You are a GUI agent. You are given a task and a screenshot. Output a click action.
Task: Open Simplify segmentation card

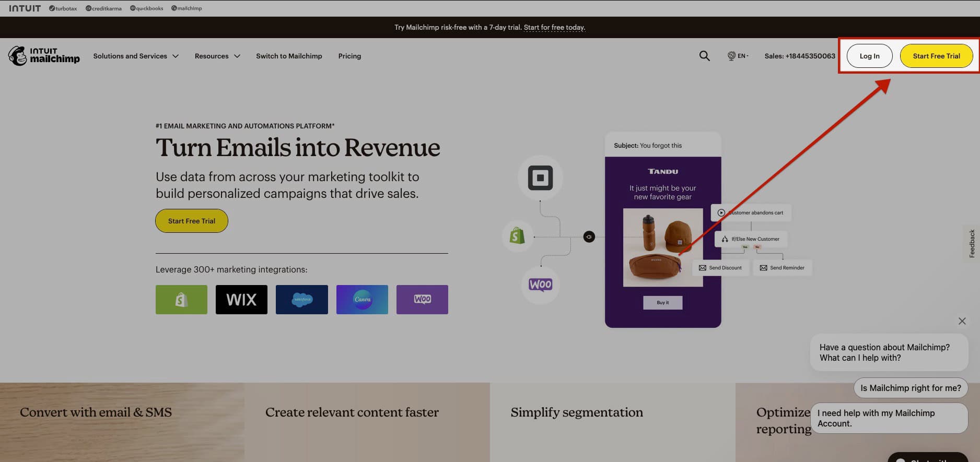tap(613, 422)
